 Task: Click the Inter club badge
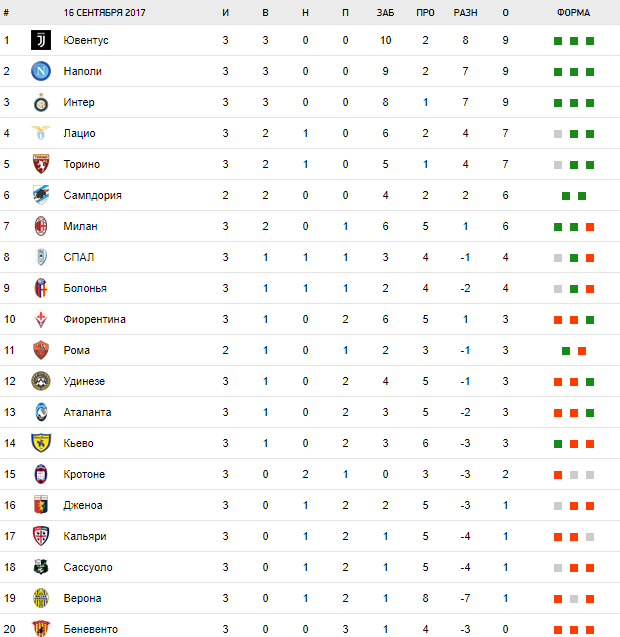(41, 102)
